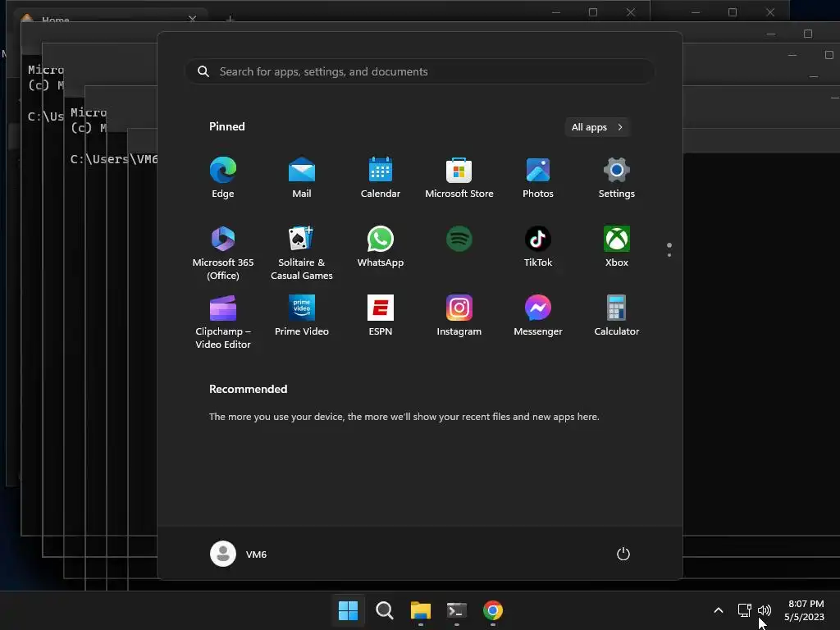Add a new tab in the background window

(230, 20)
